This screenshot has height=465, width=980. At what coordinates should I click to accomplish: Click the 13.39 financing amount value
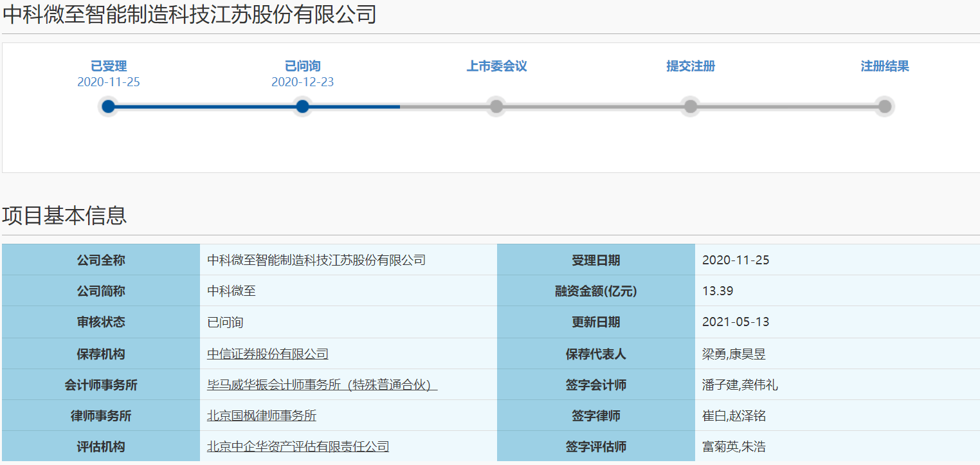(x=718, y=291)
